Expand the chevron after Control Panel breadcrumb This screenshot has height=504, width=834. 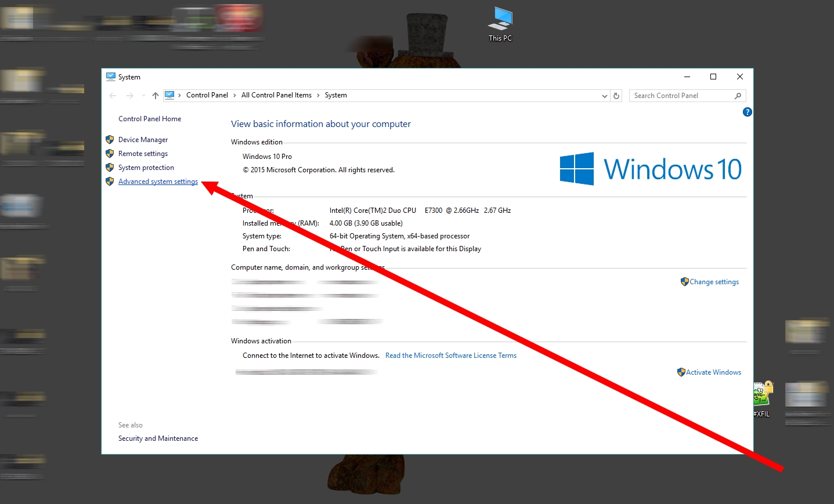click(234, 95)
